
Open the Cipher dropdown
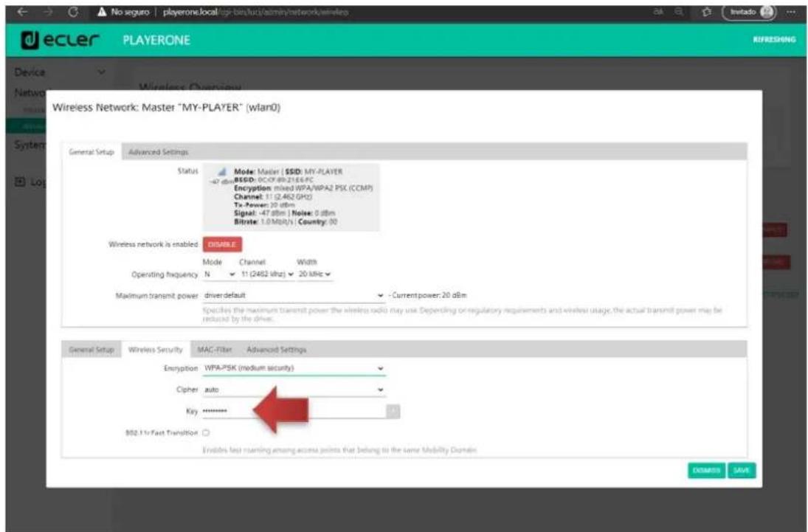(293, 389)
